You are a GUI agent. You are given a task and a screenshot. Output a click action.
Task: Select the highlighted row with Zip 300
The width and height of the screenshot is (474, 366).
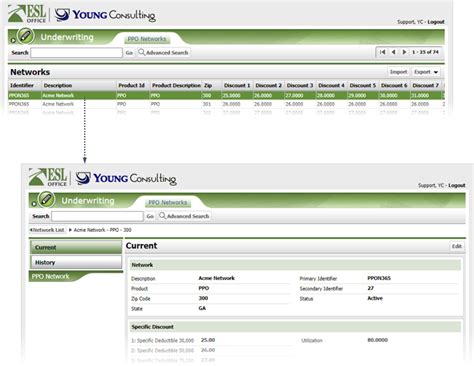[226, 95]
